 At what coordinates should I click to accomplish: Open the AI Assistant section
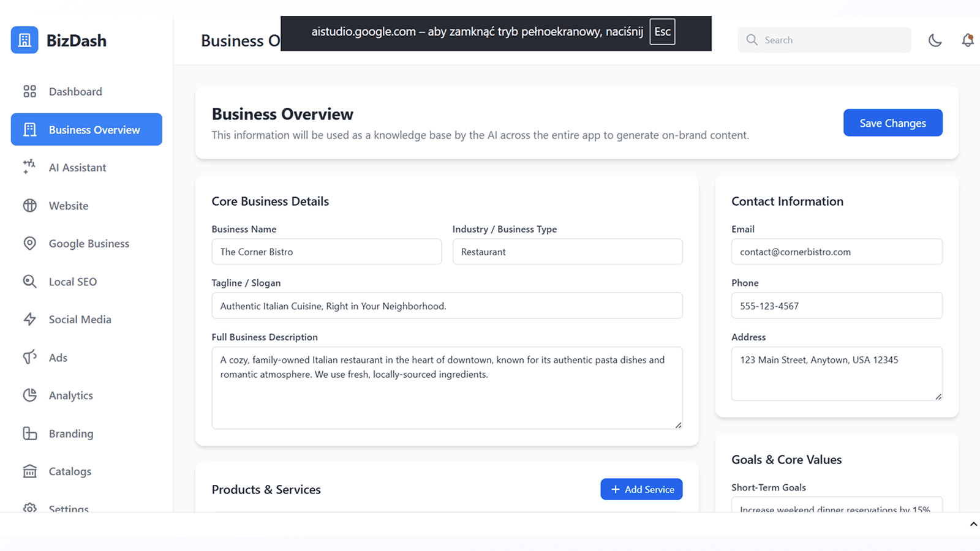28,167
